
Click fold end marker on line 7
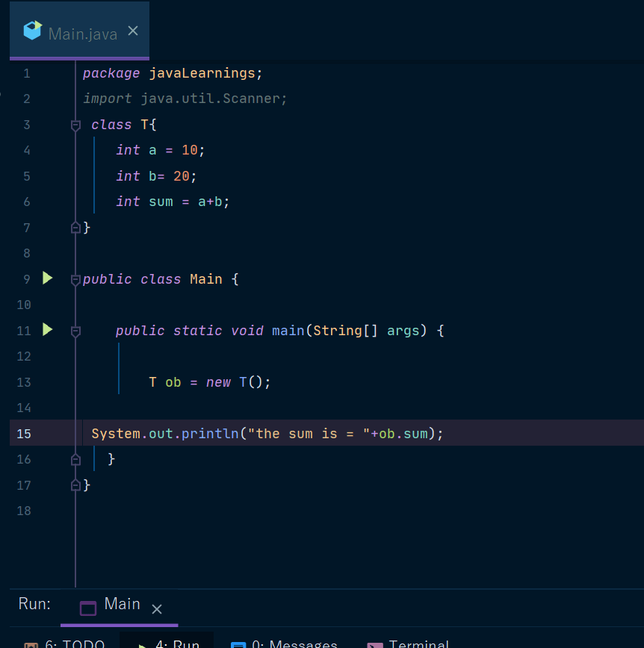(75, 227)
